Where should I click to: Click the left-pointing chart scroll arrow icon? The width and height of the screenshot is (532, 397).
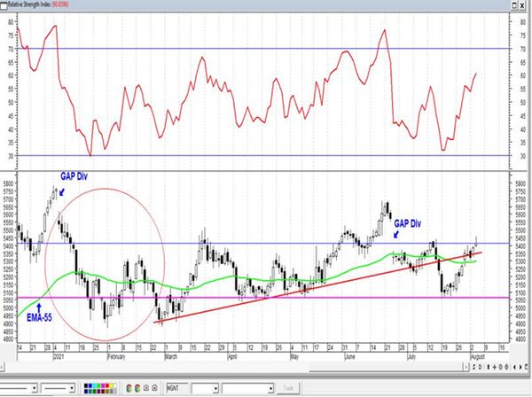point(514,367)
